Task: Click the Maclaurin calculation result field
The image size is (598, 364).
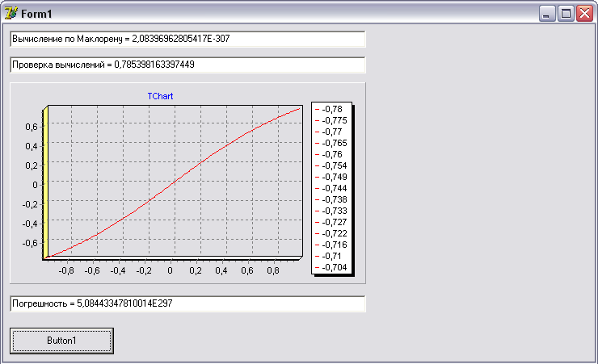Action: pyautogui.click(x=187, y=39)
